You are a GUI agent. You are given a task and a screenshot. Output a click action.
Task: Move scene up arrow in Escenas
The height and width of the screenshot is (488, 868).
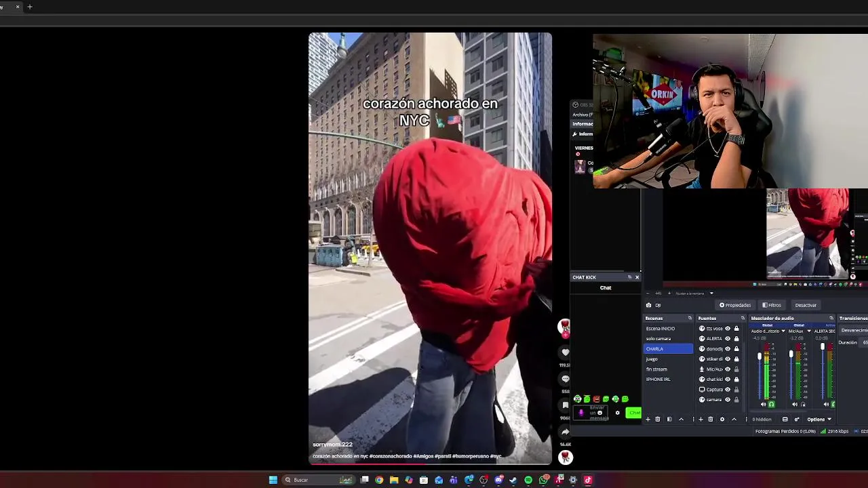(x=682, y=420)
